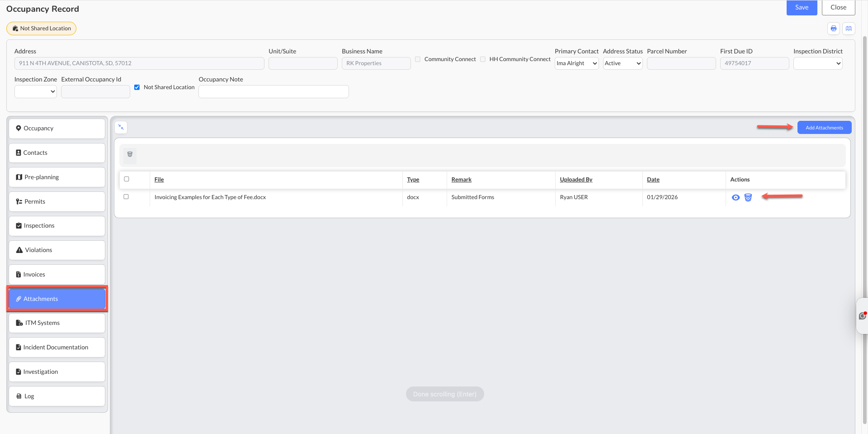Open the Primary Contact dropdown
The image size is (868, 434).
577,63
